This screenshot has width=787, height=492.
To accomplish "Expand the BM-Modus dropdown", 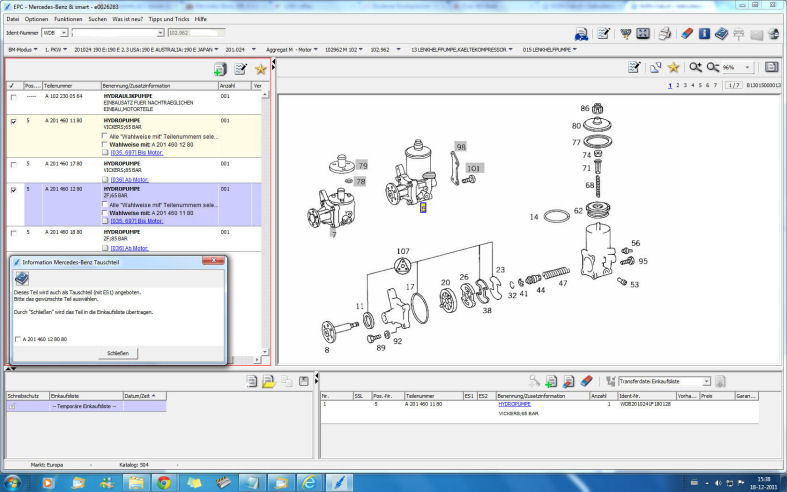I will coord(36,50).
